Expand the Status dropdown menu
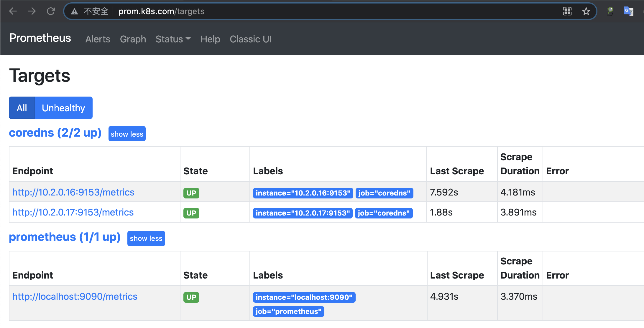The height and width of the screenshot is (328, 644). coord(173,39)
